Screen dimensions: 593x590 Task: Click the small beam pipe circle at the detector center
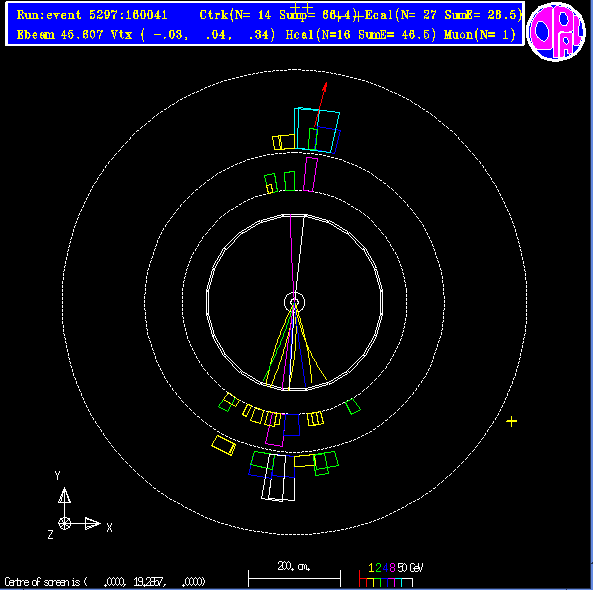point(294,302)
